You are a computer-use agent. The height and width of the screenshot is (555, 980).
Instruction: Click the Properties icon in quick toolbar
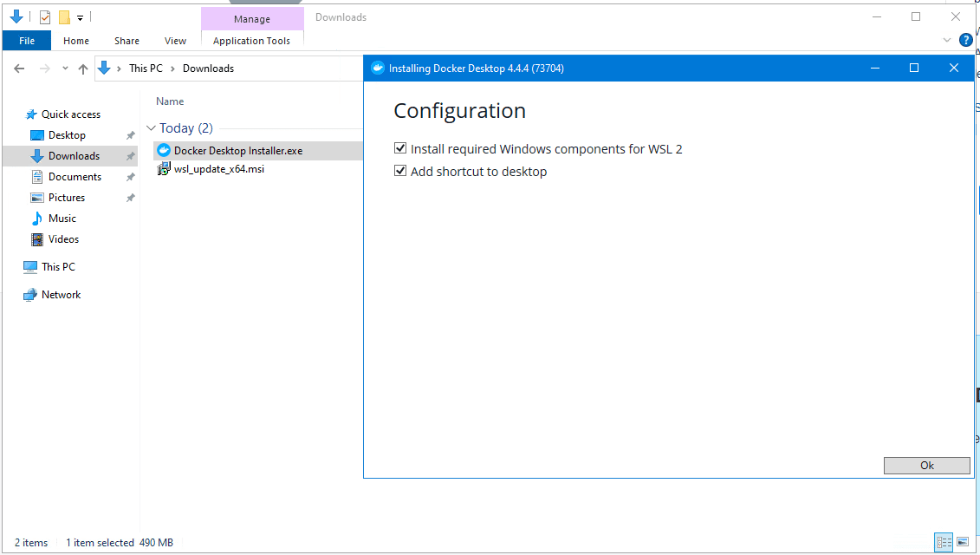pyautogui.click(x=45, y=17)
